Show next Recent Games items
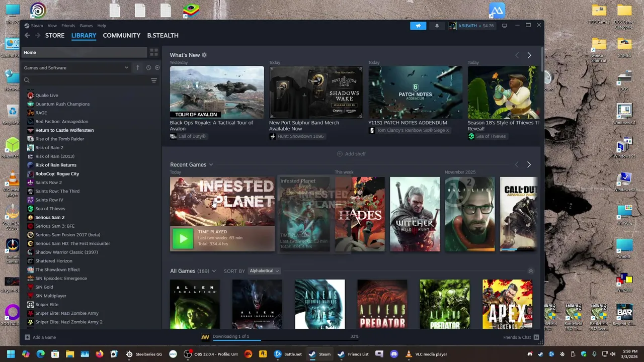Viewport: 644px width, 362px height. [x=529, y=165]
